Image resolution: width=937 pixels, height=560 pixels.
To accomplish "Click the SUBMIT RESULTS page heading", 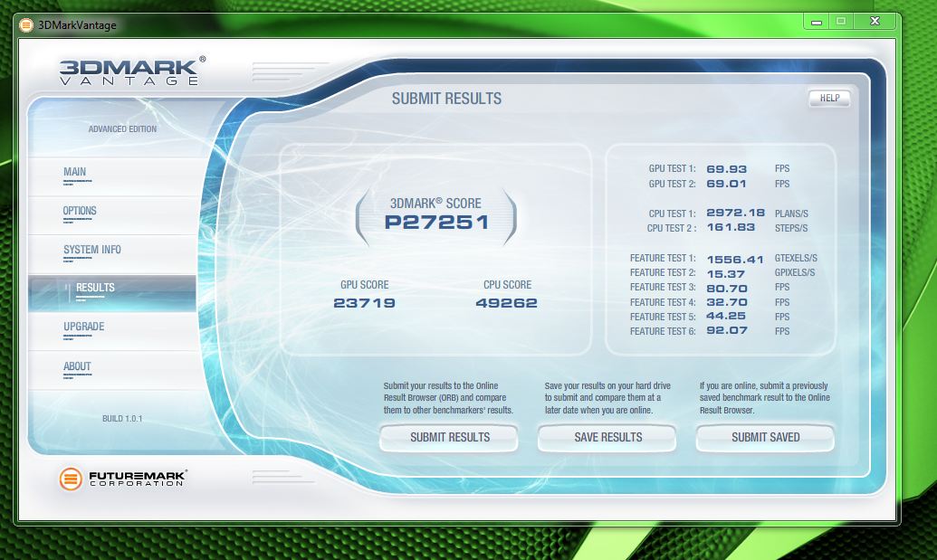I will coord(446,100).
